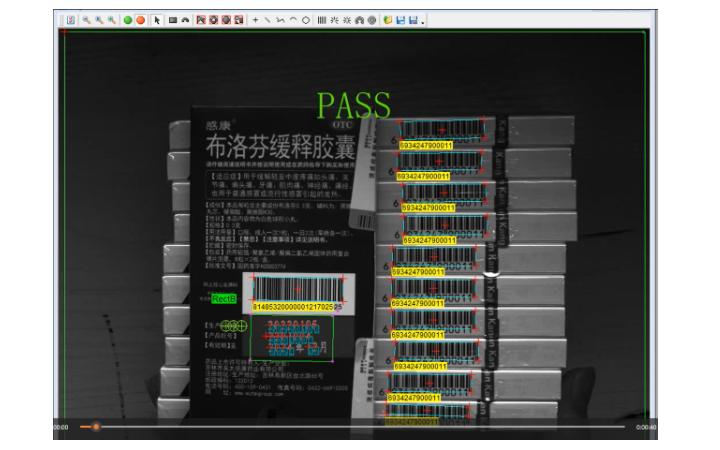
Task: Select the plus point tool
Action: point(255,20)
